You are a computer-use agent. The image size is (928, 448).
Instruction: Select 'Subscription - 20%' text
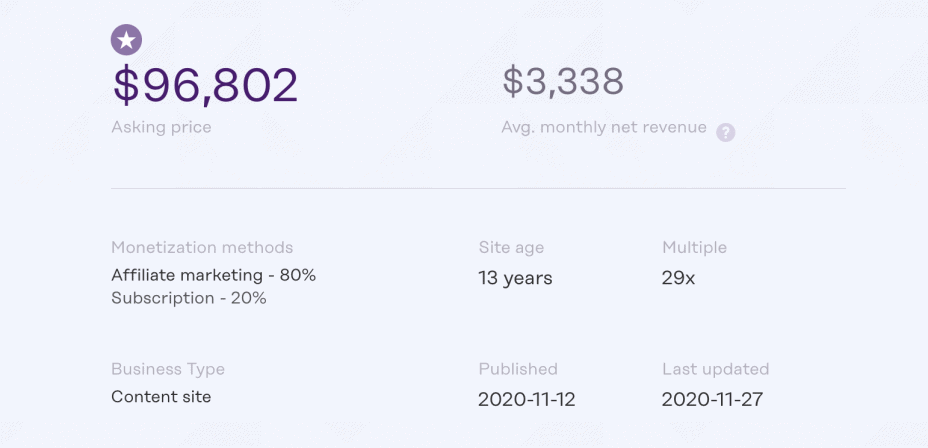pos(189,298)
